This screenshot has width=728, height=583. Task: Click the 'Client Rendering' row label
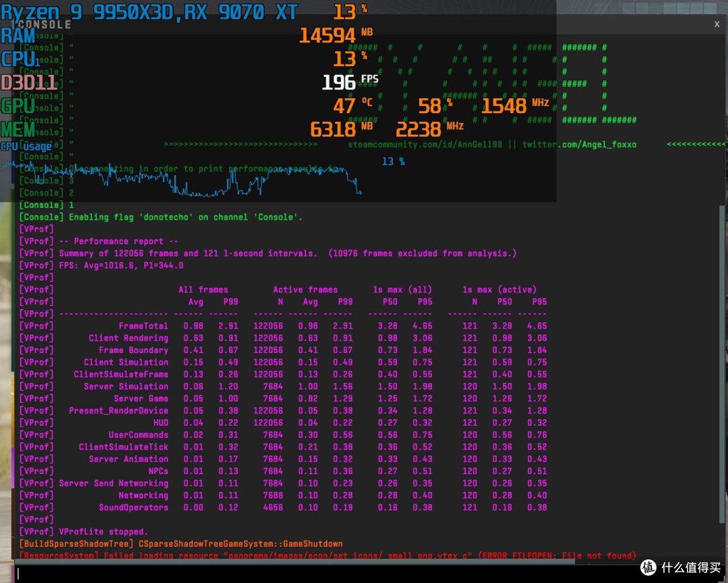tap(129, 338)
